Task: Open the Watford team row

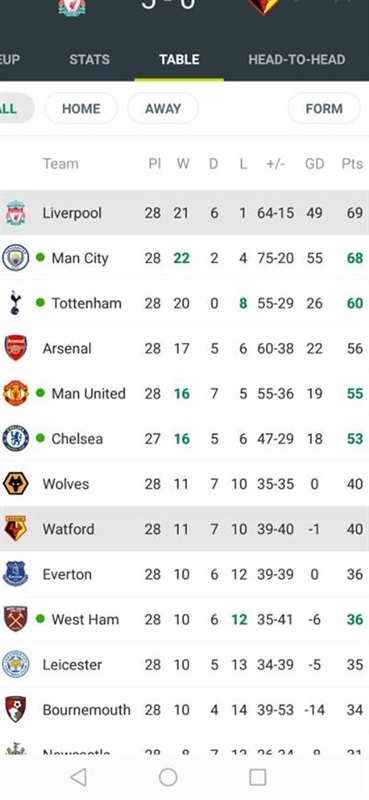Action: pyautogui.click(x=184, y=529)
